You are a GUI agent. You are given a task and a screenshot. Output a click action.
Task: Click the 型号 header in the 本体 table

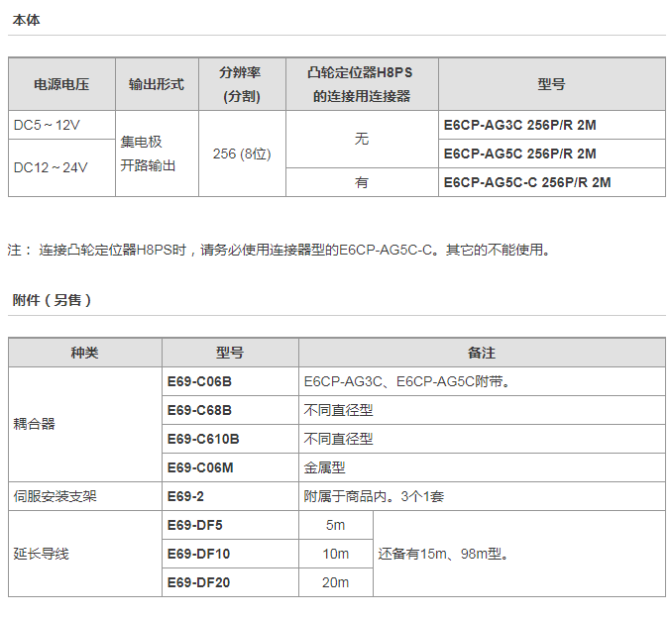(551, 84)
